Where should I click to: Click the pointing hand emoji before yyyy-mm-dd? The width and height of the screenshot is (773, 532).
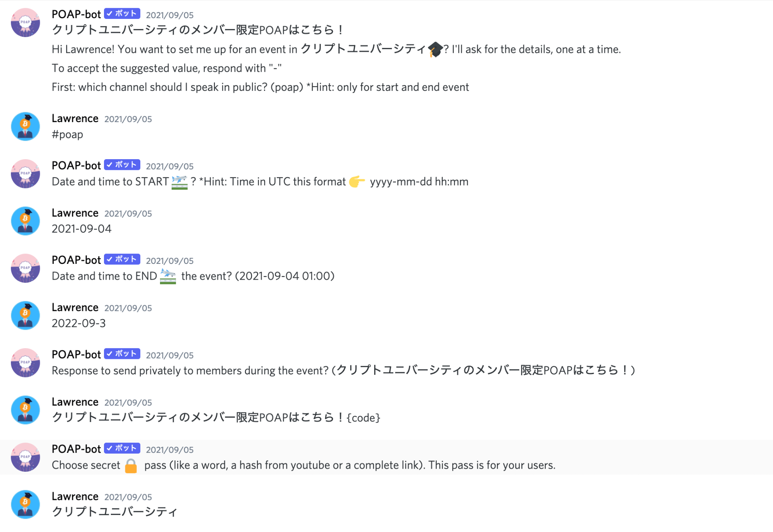pos(357,182)
